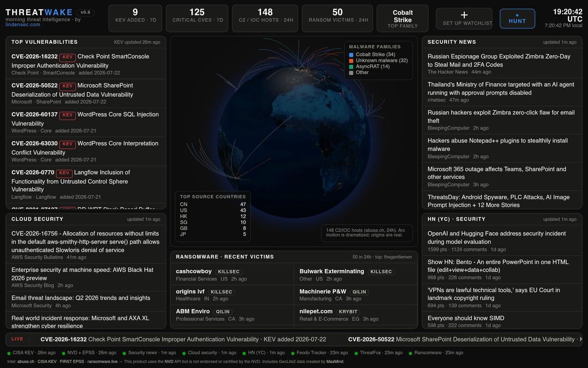The height and width of the screenshot is (368, 588).
Task: Click the v0.6 version badge
Action: (85, 12)
